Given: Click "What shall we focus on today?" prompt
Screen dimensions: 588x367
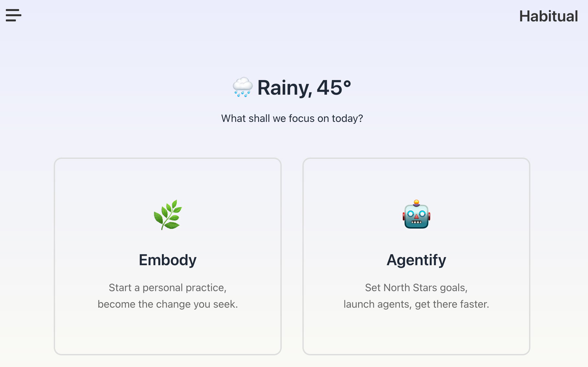Looking at the screenshot, I should coord(292,118).
